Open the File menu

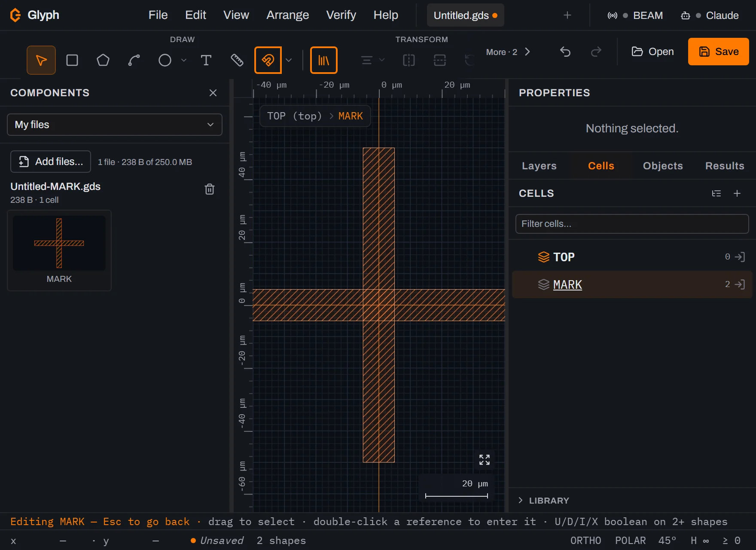[x=158, y=15]
